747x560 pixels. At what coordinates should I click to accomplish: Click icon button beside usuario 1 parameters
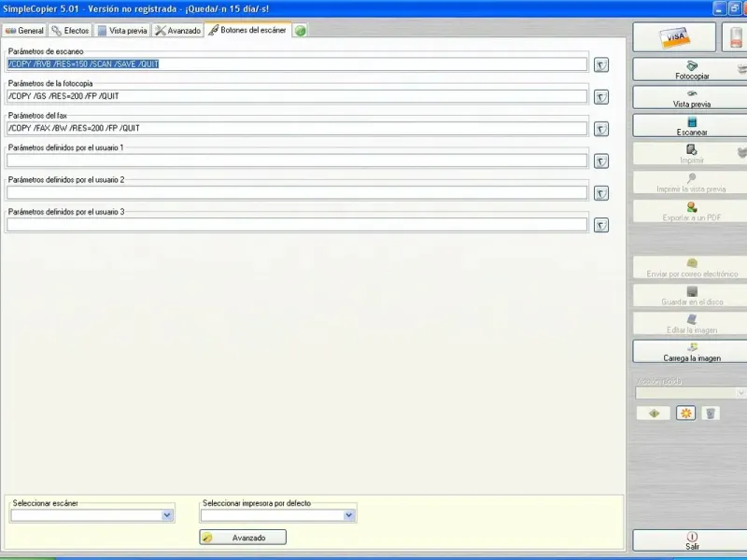click(x=601, y=161)
